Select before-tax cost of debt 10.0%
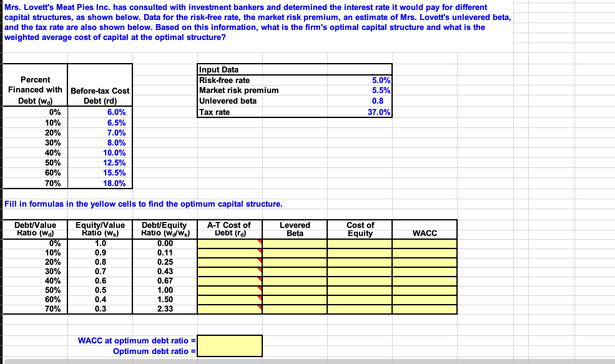 pyautogui.click(x=114, y=153)
